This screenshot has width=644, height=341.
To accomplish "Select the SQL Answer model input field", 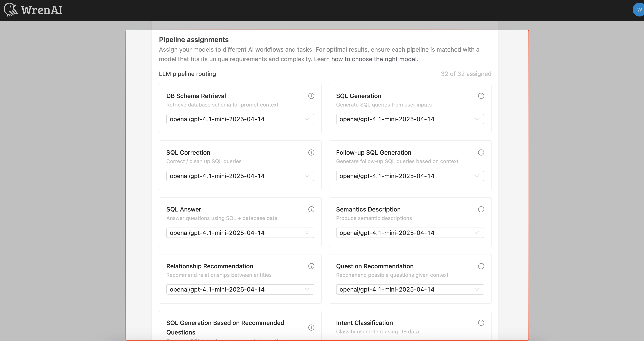I will tap(240, 233).
